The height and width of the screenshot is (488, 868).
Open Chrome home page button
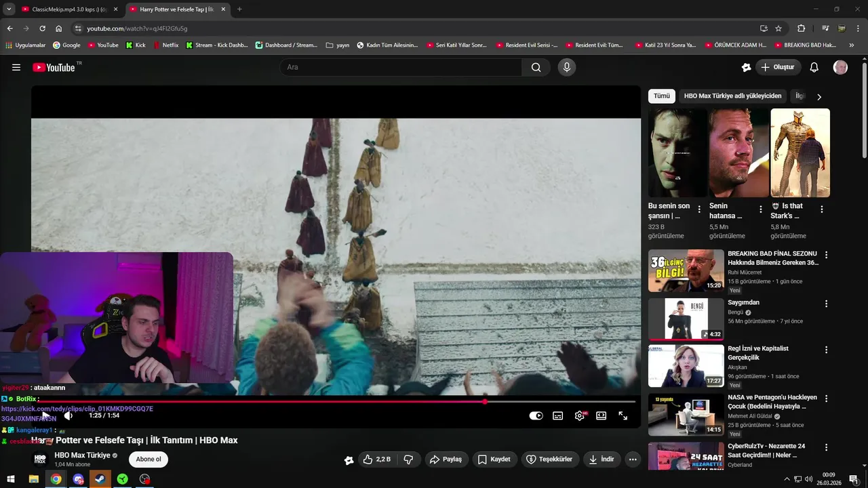(59, 28)
